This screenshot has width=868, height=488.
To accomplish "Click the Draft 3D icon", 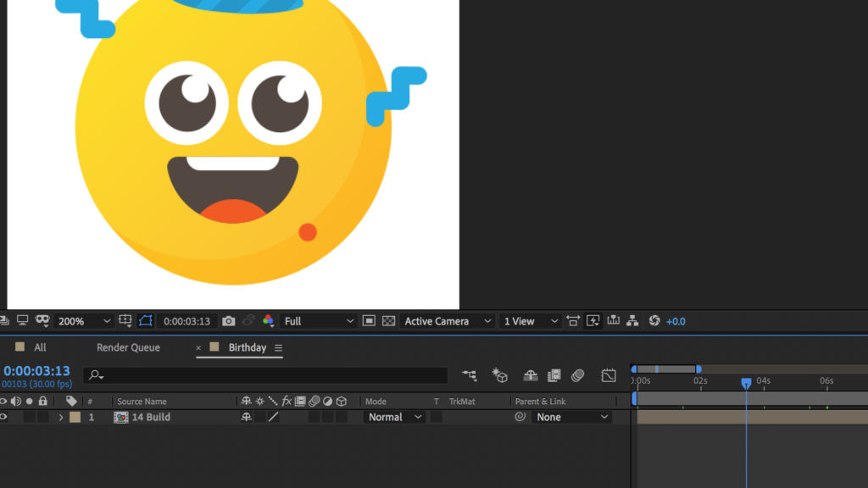I will point(500,375).
